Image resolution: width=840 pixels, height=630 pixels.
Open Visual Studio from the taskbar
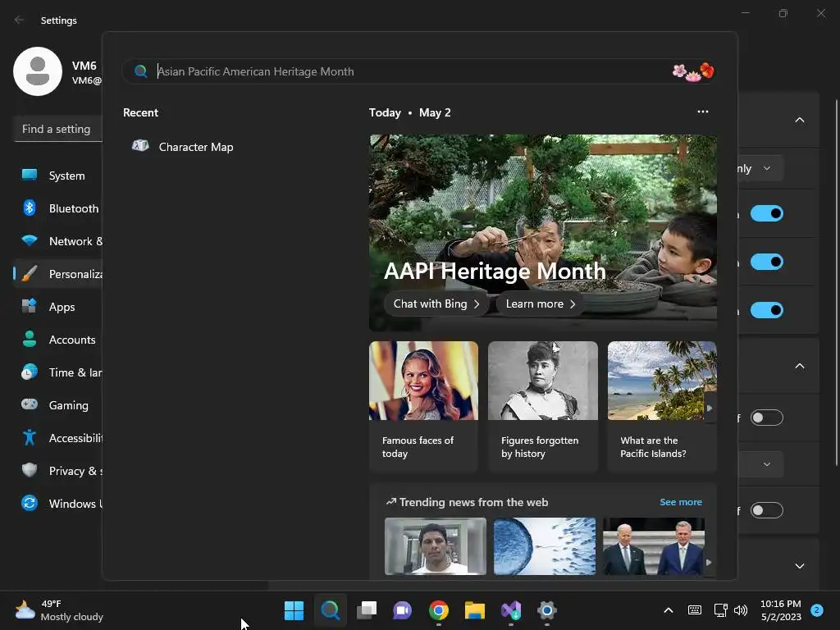click(510, 610)
